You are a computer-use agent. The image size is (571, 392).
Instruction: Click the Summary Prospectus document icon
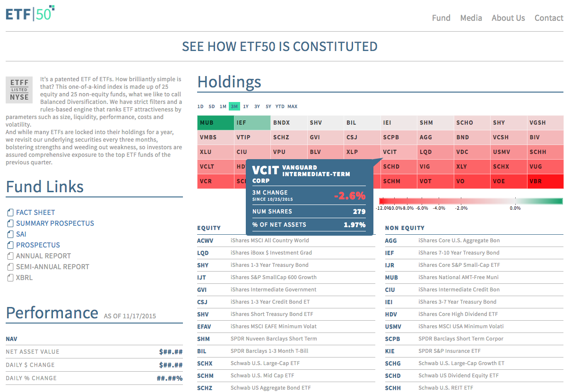[10, 223]
